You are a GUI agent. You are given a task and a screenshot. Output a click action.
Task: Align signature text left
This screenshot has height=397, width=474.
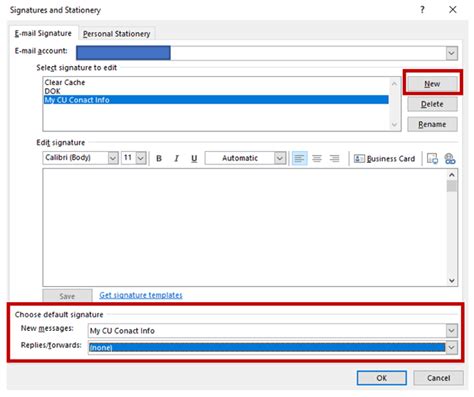point(299,158)
